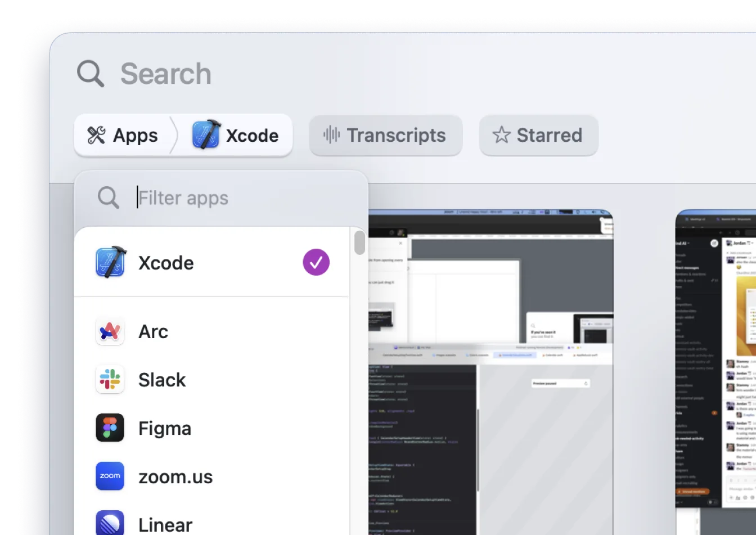
Task: Select Slack in the apps list
Action: [211, 380]
